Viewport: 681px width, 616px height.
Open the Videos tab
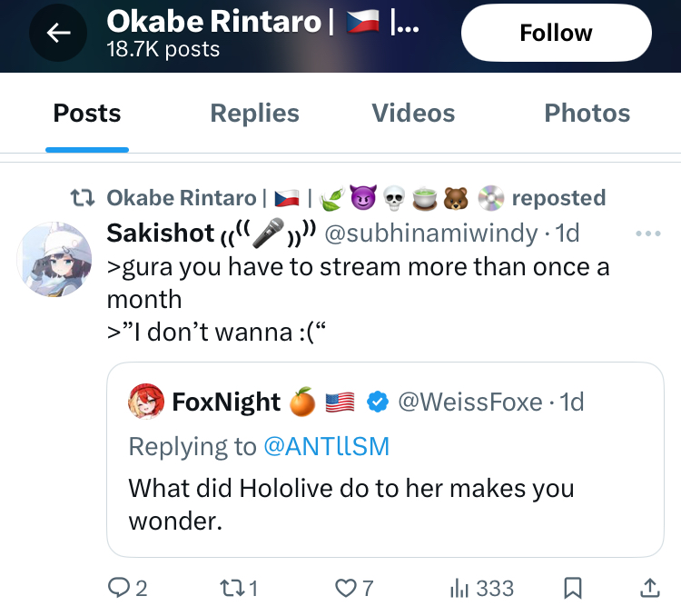[x=413, y=114]
